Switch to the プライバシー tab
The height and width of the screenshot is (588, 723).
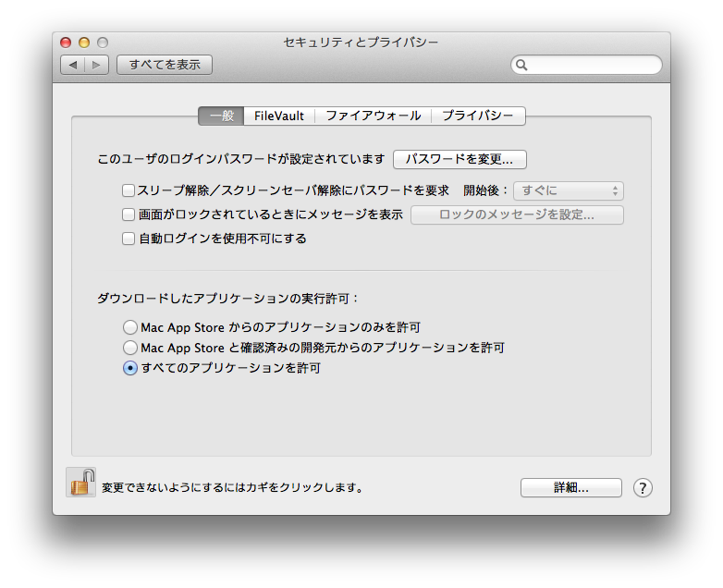click(x=478, y=116)
